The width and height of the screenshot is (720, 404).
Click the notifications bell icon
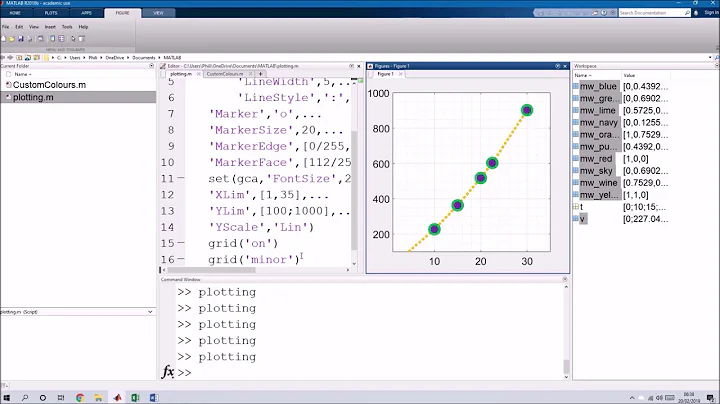(x=696, y=13)
